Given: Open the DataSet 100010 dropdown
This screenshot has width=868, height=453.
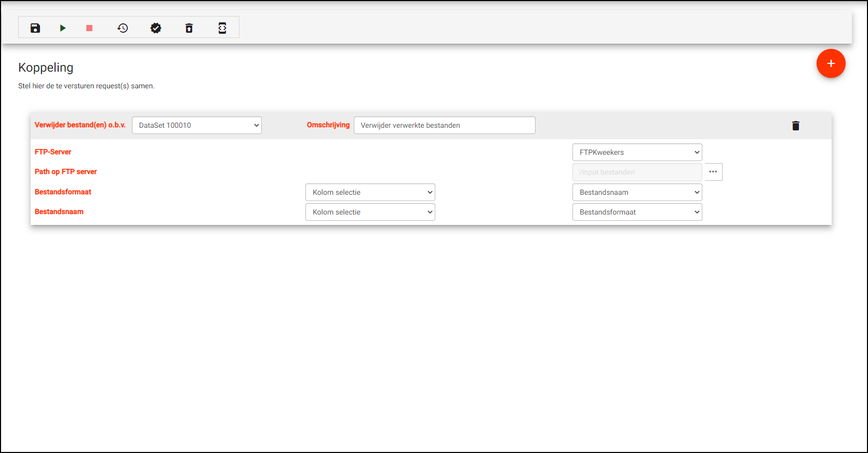Looking at the screenshot, I should pos(197,125).
